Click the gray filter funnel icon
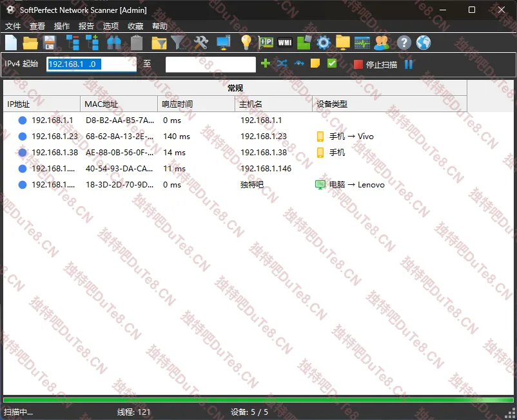Screen dimensions: 517x420 (178, 43)
